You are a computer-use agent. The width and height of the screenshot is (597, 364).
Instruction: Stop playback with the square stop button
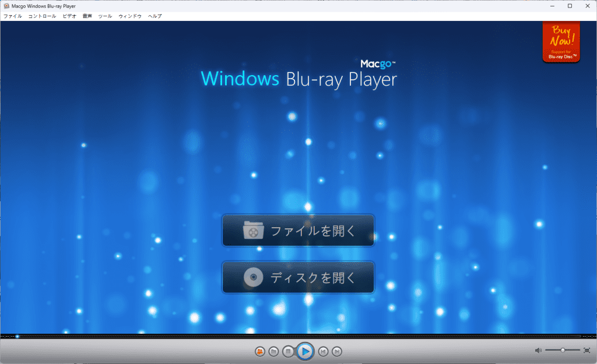pos(288,351)
